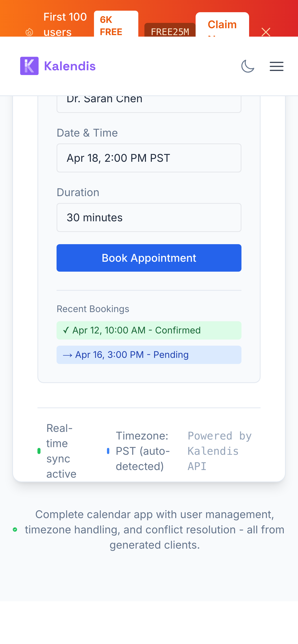This screenshot has width=298, height=644.
Task: Click the Book Appointment button
Action: coord(149,258)
